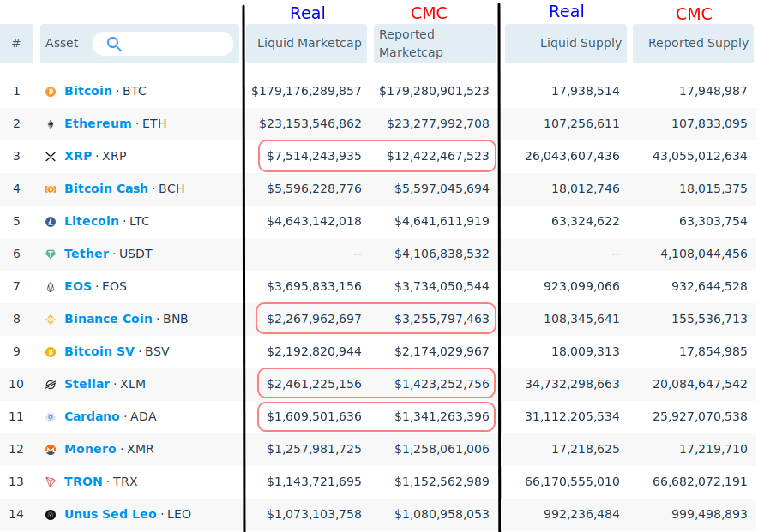
Task: Click the Cardano ADA logo icon
Action: pos(50,416)
